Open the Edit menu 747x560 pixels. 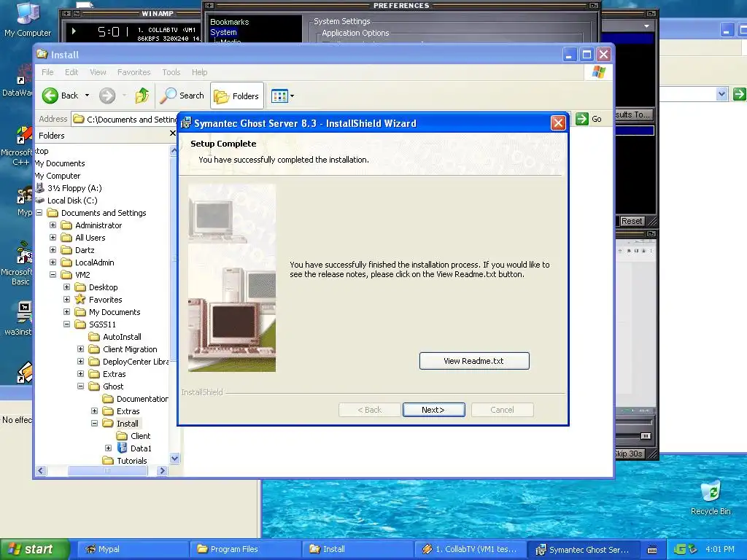(x=71, y=72)
